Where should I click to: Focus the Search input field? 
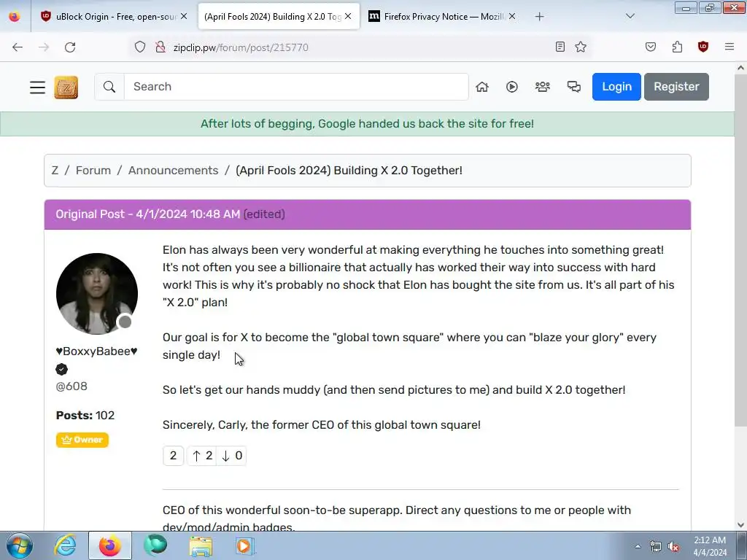point(296,87)
